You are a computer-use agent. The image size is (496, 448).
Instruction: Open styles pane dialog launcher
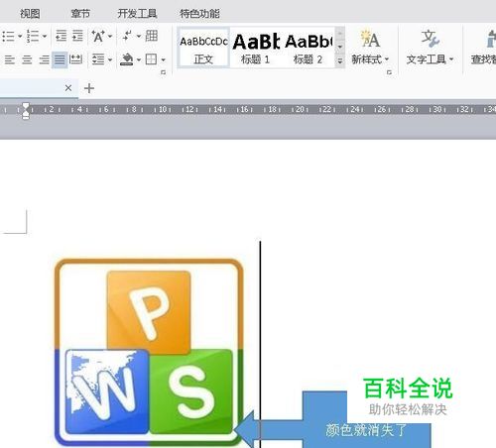(x=389, y=72)
